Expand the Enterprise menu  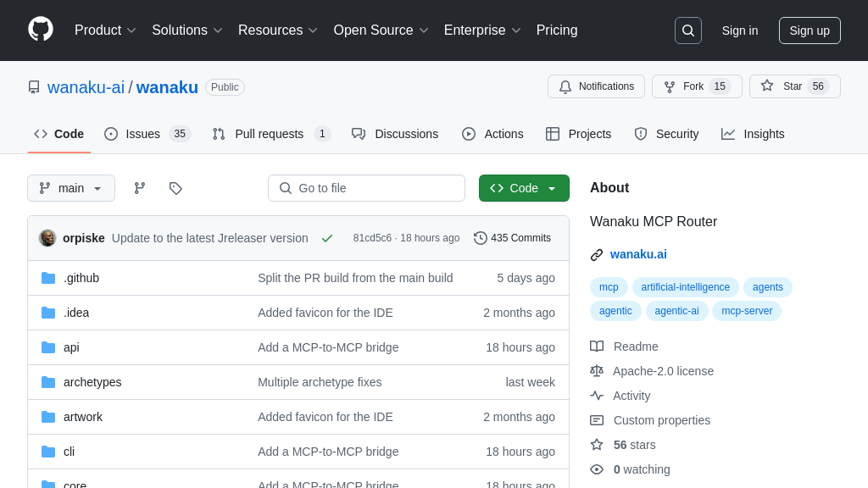482,30
